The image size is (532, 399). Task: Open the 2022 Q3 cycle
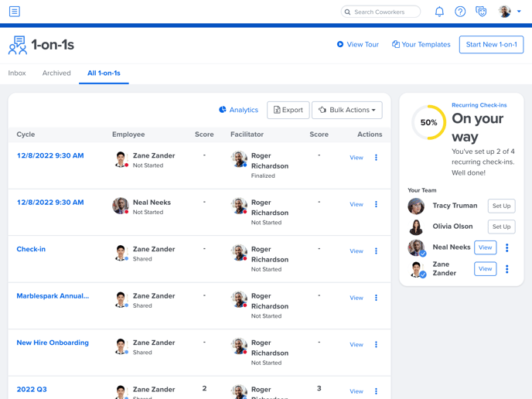click(32, 389)
